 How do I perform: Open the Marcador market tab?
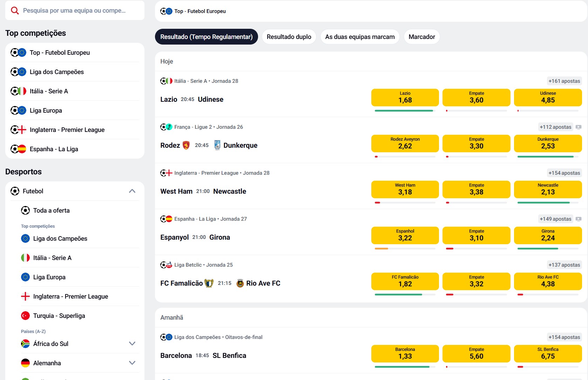pyautogui.click(x=421, y=37)
